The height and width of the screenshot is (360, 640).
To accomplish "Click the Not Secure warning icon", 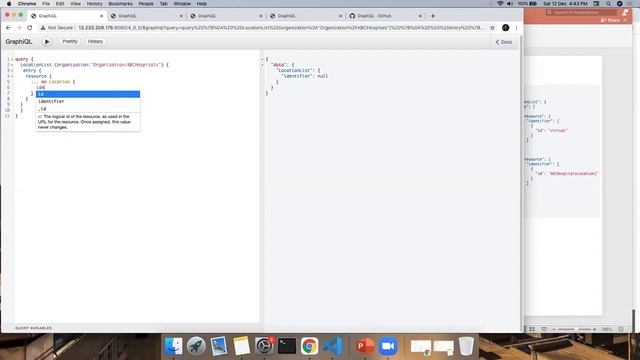I will click(x=42, y=28).
